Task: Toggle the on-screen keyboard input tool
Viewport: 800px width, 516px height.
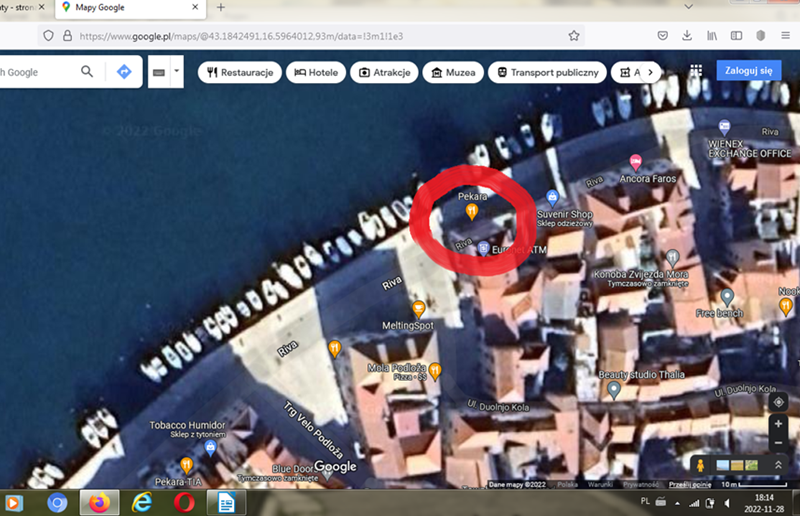Action: (158, 72)
